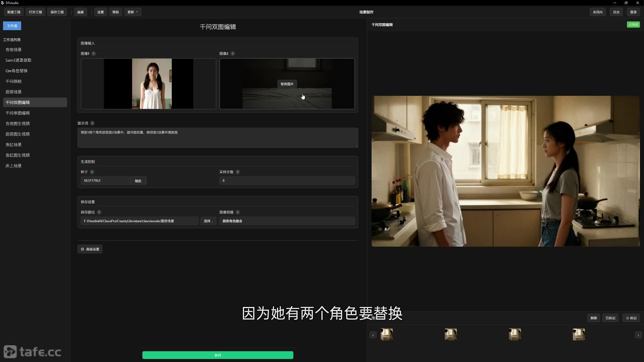644x362 pixels.
Task: Go to previous history thumbnails arrow
Action: pyautogui.click(x=373, y=335)
